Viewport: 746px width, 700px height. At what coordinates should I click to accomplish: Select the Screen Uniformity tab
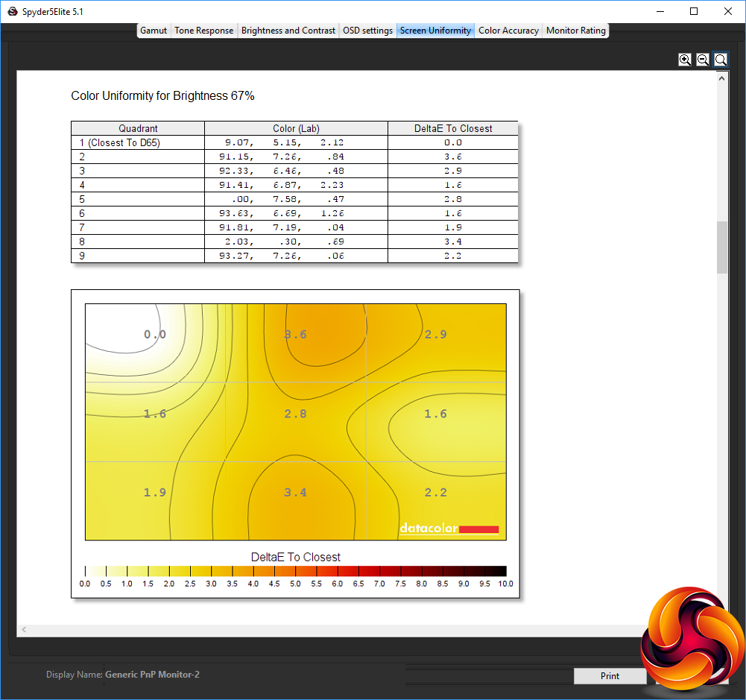point(435,31)
